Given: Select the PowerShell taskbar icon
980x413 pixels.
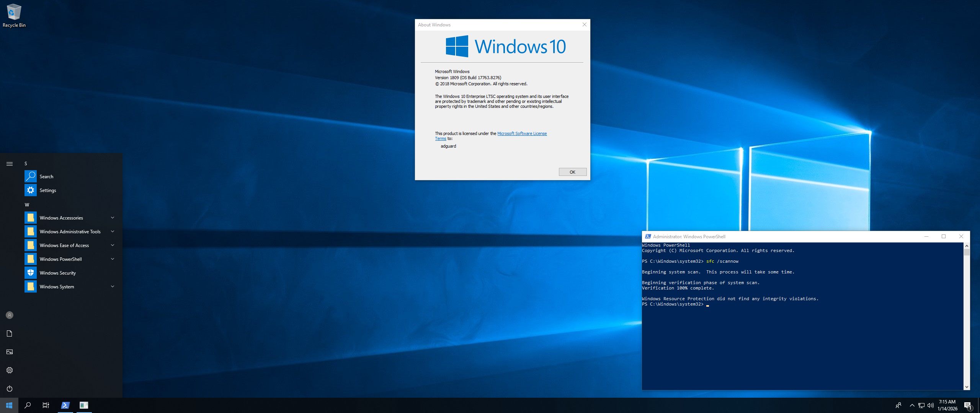Looking at the screenshot, I should pyautogui.click(x=65, y=405).
